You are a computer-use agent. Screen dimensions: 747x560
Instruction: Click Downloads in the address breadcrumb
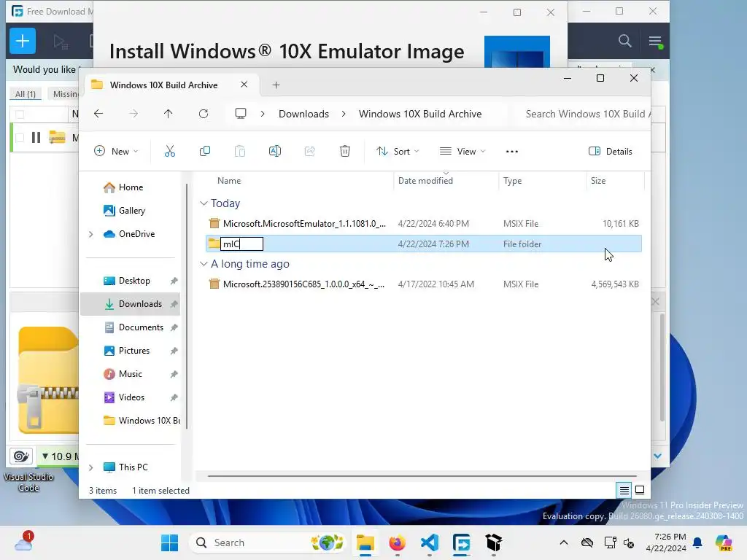(303, 114)
